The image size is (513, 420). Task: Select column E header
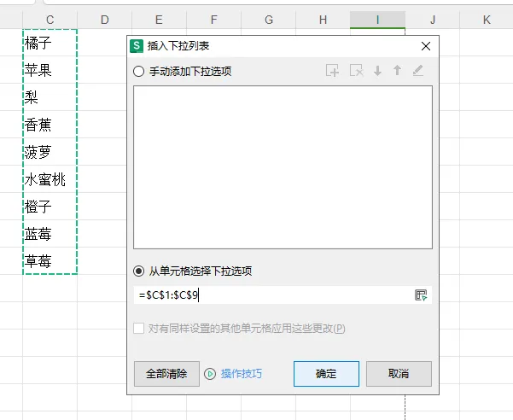tap(159, 20)
